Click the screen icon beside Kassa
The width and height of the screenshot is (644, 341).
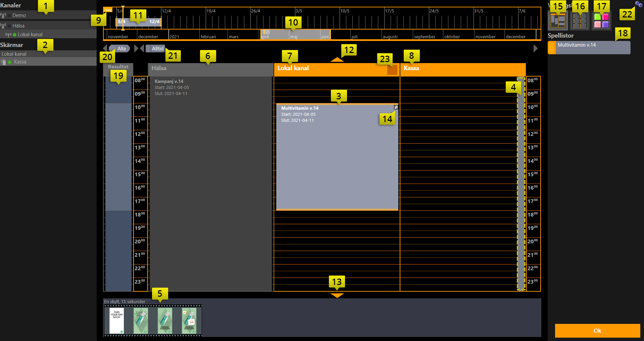pyautogui.click(x=3, y=62)
